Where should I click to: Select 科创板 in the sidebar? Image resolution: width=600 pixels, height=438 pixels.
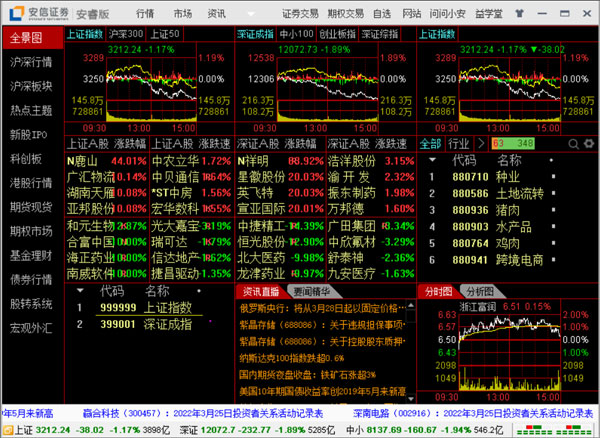pyautogui.click(x=26, y=159)
